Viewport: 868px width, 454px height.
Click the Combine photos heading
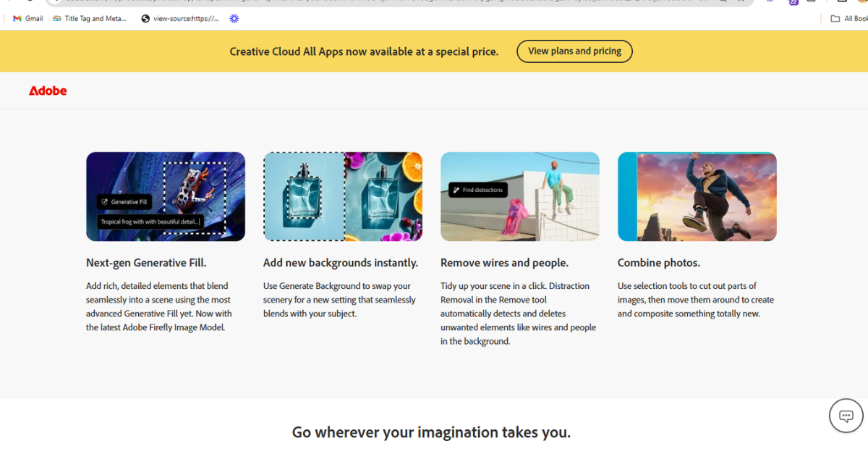click(659, 263)
